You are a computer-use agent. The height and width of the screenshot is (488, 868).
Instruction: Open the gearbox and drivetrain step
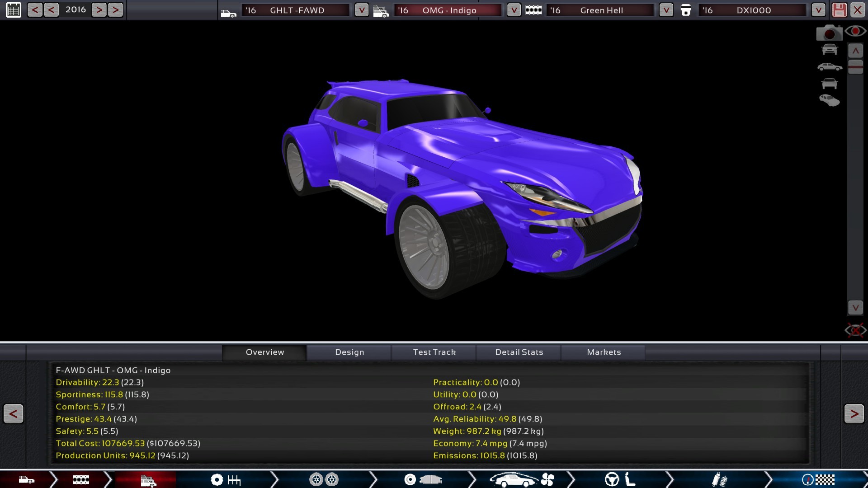tap(225, 479)
